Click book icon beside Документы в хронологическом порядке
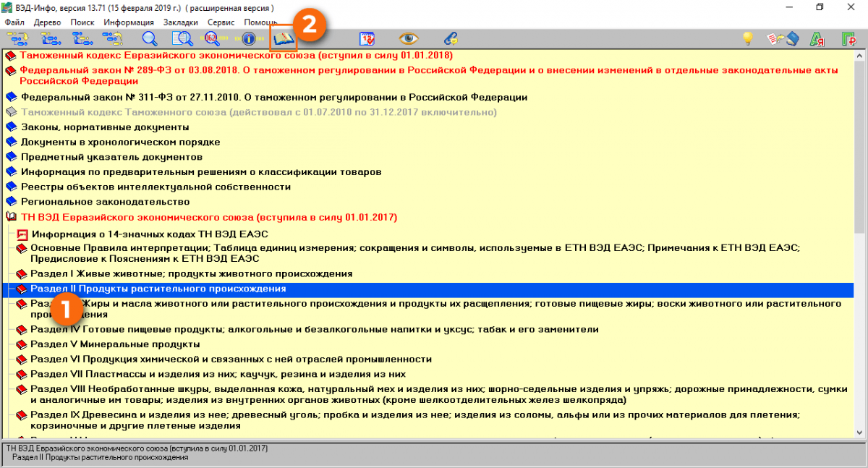This screenshot has width=868, height=468. point(11,142)
